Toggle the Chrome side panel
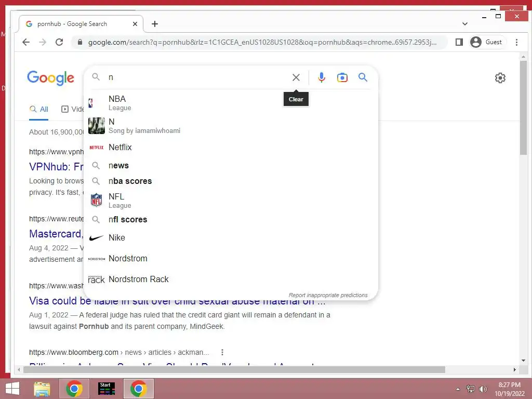The height and width of the screenshot is (399, 532). (x=459, y=42)
